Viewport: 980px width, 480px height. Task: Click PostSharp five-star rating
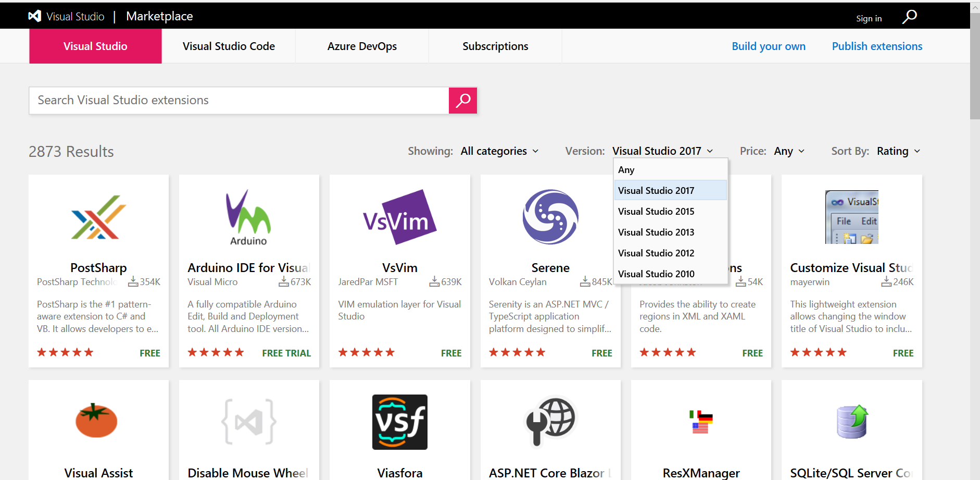coord(65,352)
